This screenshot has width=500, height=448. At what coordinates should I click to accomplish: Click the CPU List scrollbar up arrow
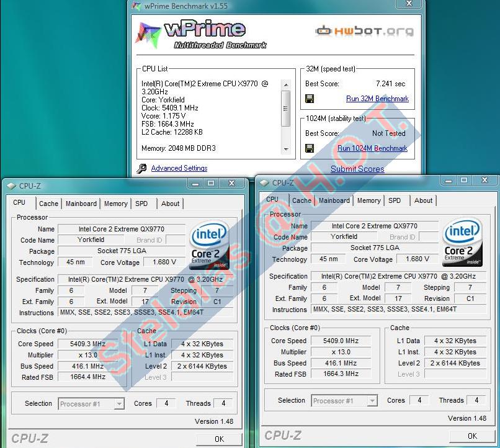(286, 84)
